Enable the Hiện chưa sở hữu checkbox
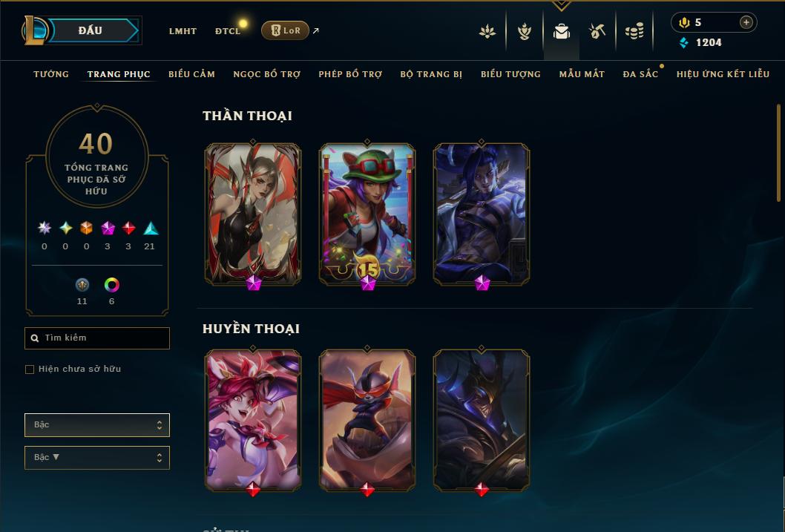 [30, 370]
